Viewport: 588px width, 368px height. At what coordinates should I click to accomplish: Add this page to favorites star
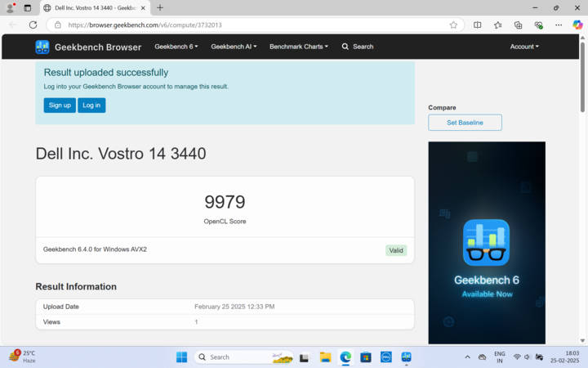(453, 25)
